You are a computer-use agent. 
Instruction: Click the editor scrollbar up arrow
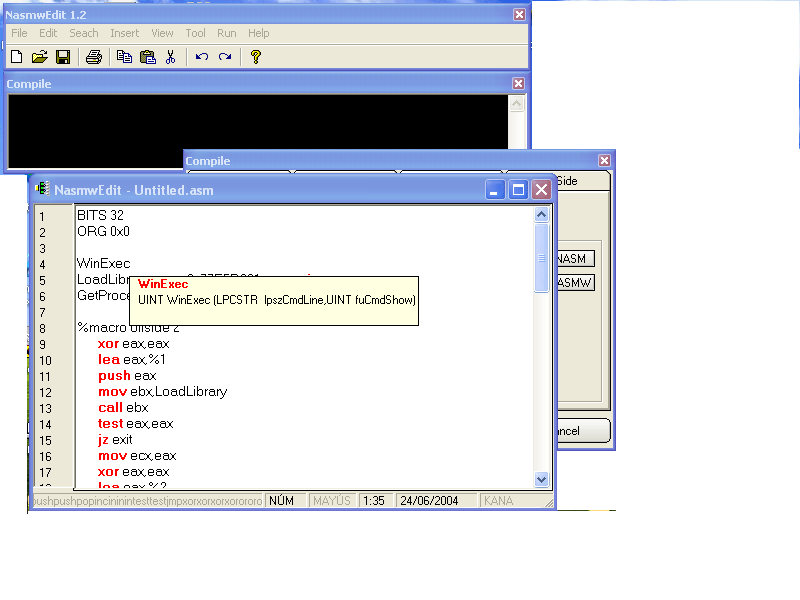coord(541,214)
